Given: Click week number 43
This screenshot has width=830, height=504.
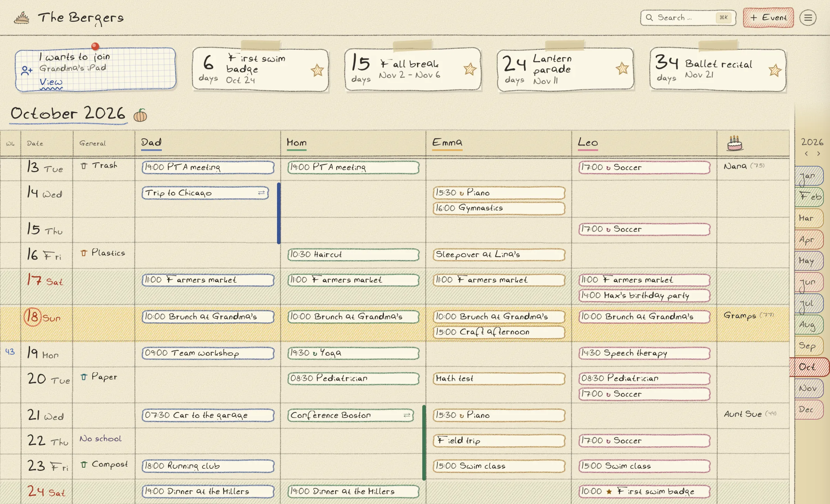Looking at the screenshot, I should [10, 352].
